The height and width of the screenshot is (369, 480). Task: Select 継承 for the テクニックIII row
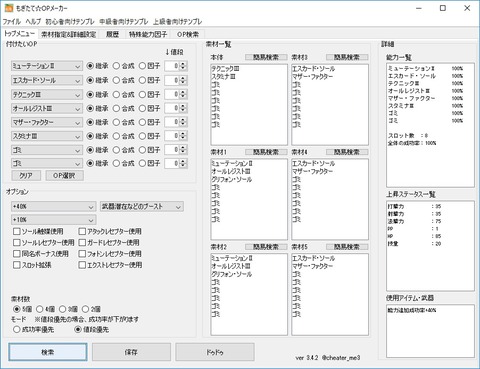[97, 95]
